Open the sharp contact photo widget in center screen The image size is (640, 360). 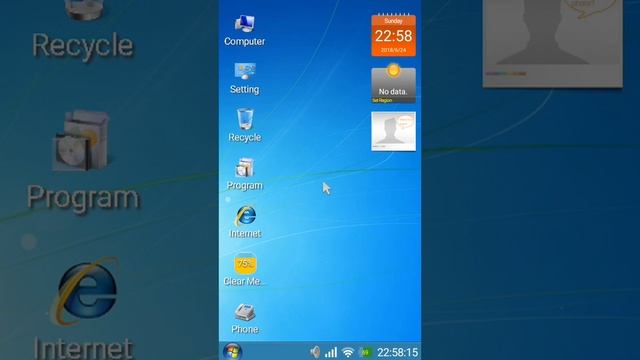coord(393,131)
